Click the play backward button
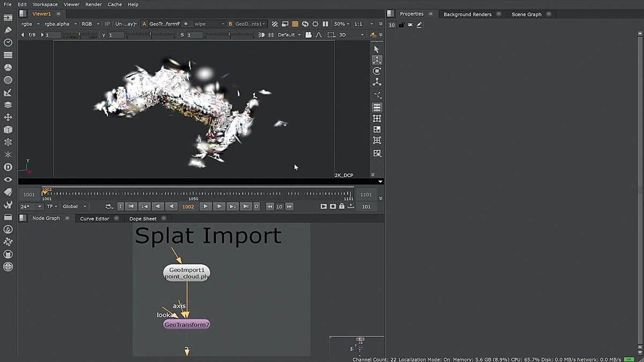Screen dimensions: 644x362 pyautogui.click(x=171, y=206)
